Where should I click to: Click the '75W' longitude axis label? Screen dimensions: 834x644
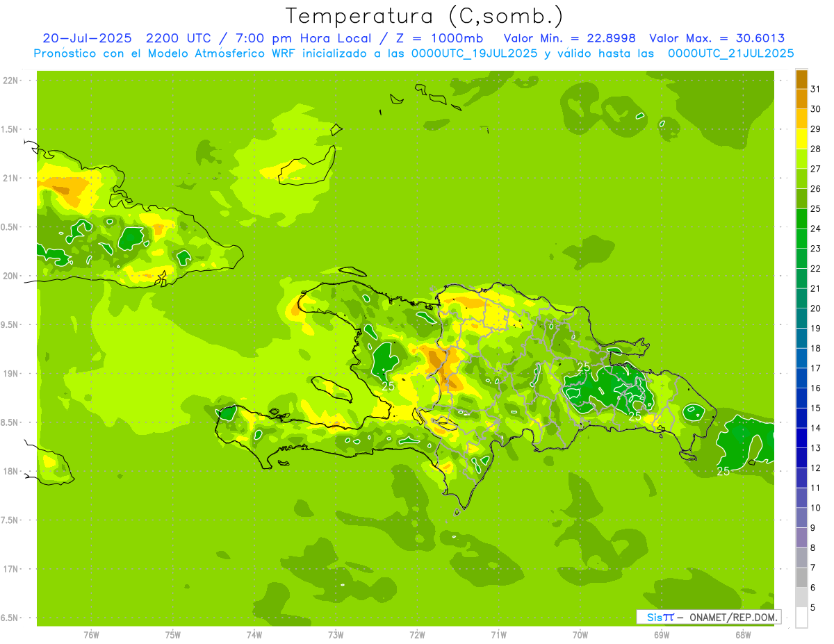coord(173,635)
